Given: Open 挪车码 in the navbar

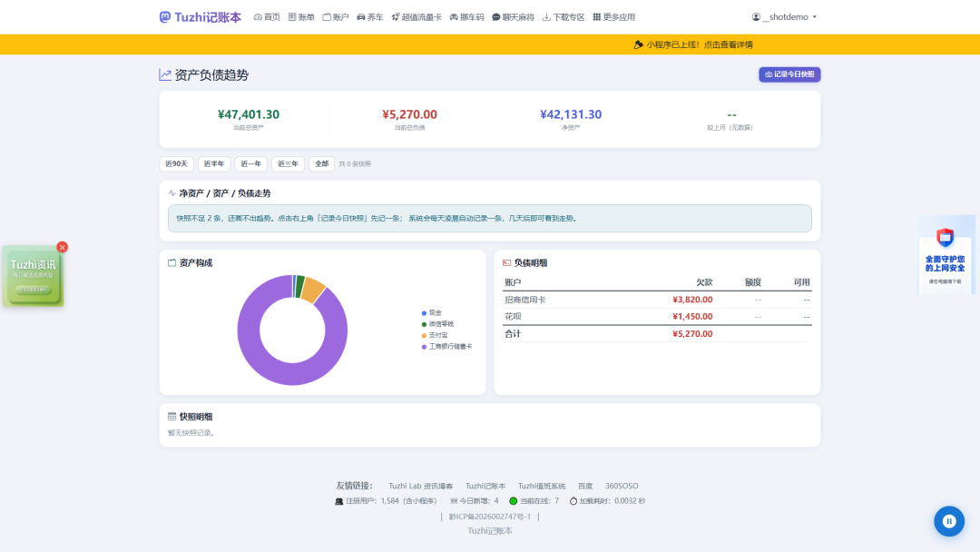Looking at the screenshot, I should (467, 17).
